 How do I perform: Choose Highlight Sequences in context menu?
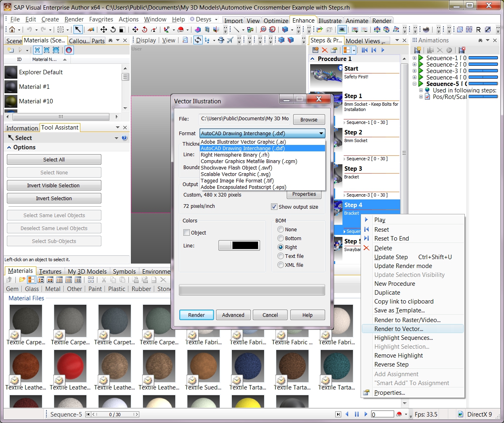click(x=403, y=337)
